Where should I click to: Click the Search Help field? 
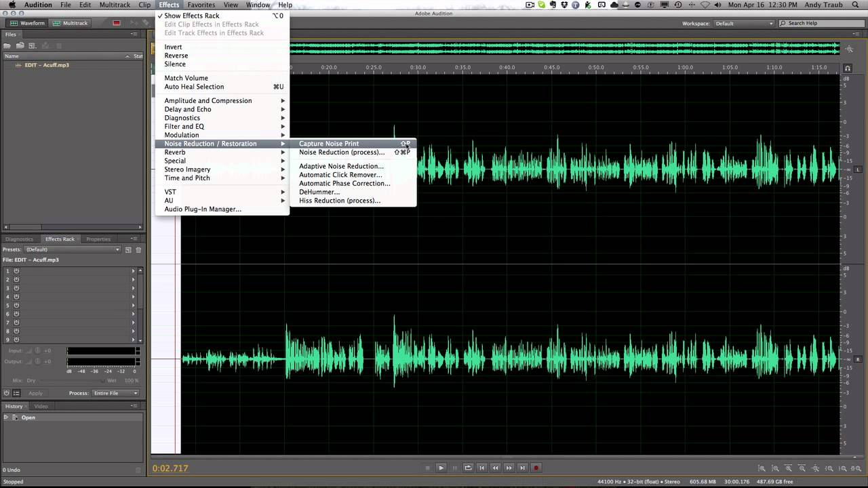(821, 23)
